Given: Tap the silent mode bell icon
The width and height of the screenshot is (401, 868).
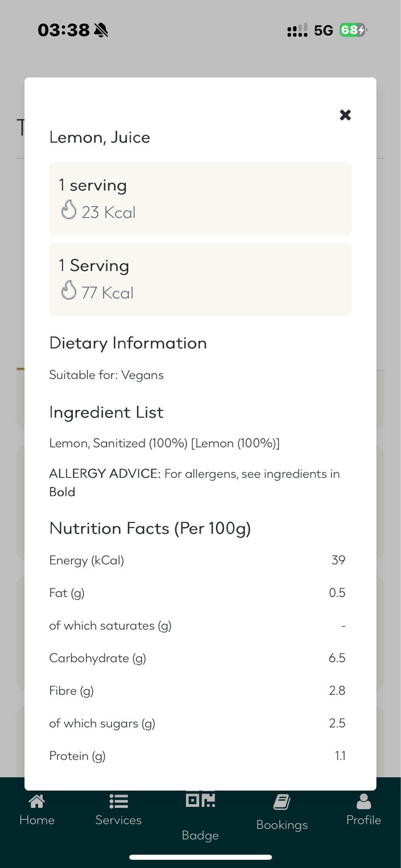Looking at the screenshot, I should click(x=101, y=30).
